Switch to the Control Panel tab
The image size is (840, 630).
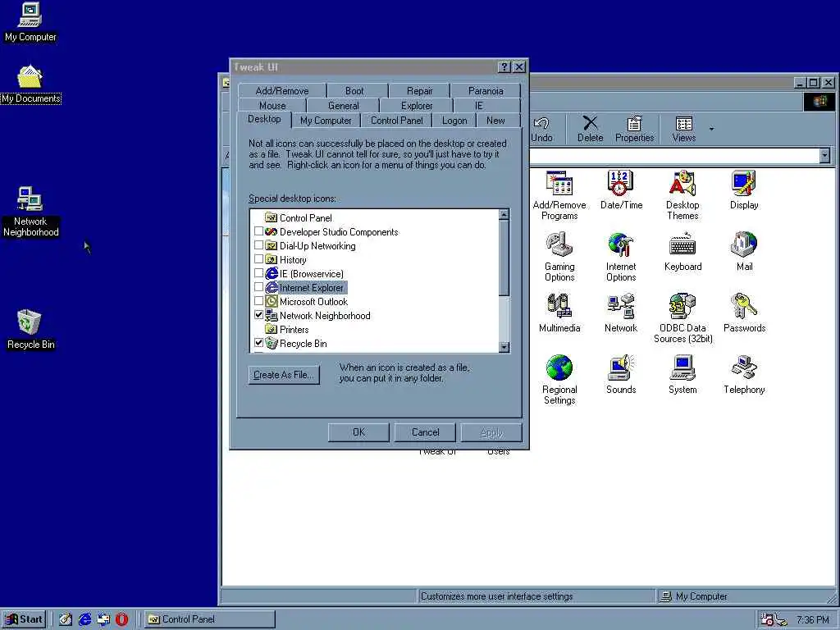(397, 121)
